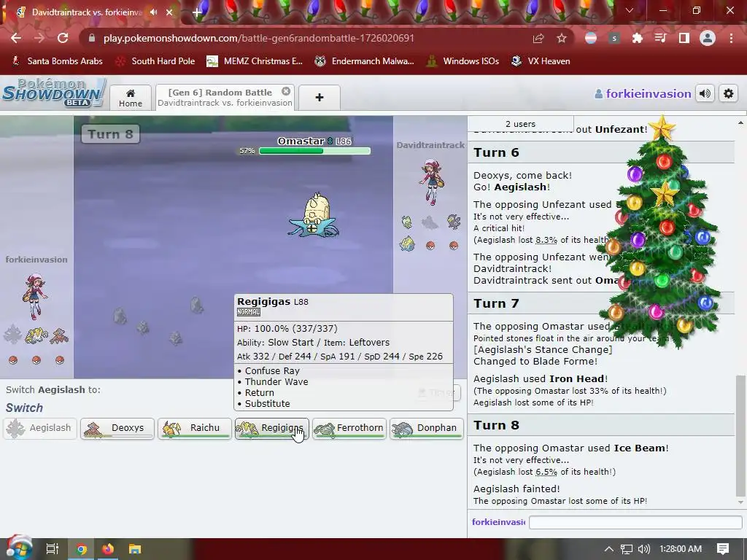Click the Pokémon Showdown logo
Image resolution: width=747 pixels, height=560 pixels.
pyautogui.click(x=53, y=93)
